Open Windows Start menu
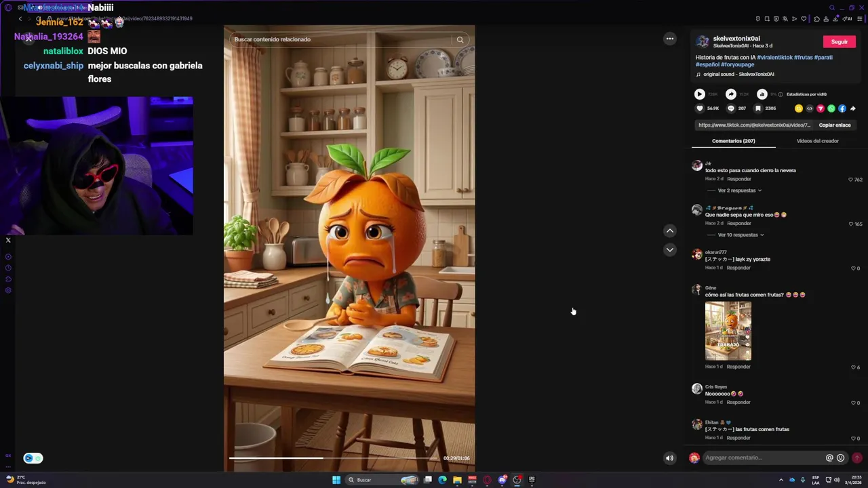The width and height of the screenshot is (868, 488). point(336,480)
